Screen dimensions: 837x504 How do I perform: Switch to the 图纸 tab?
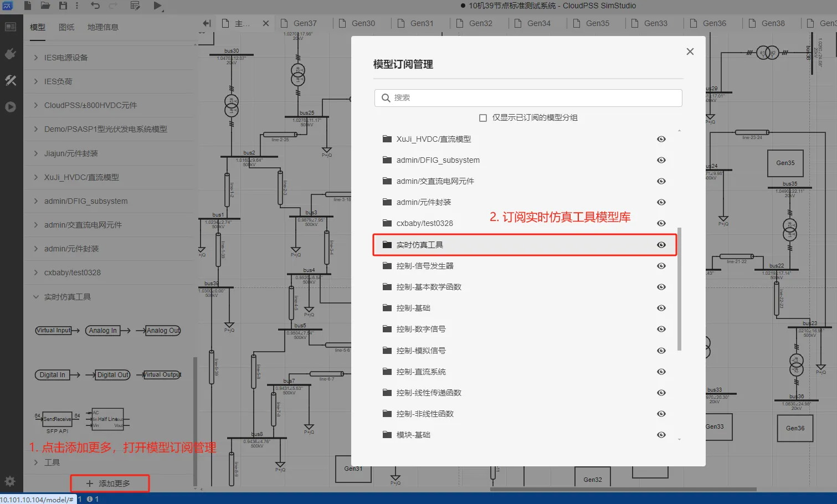(x=66, y=27)
